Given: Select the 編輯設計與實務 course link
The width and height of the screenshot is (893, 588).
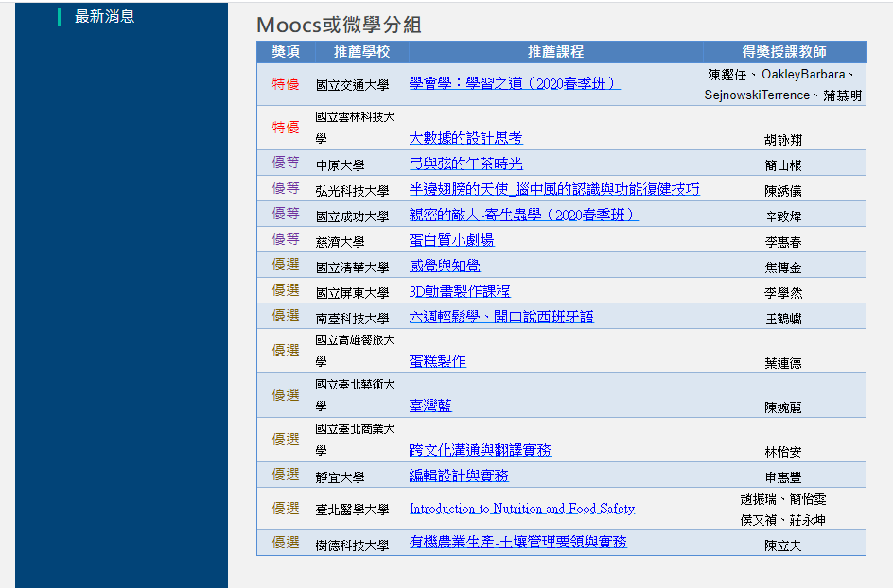Looking at the screenshot, I should pyautogui.click(x=459, y=476).
